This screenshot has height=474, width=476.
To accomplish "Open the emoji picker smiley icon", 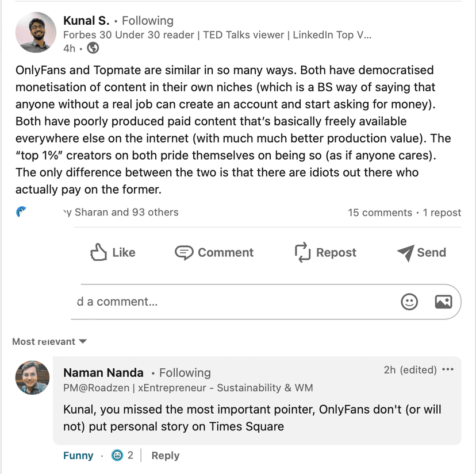I will [x=409, y=302].
